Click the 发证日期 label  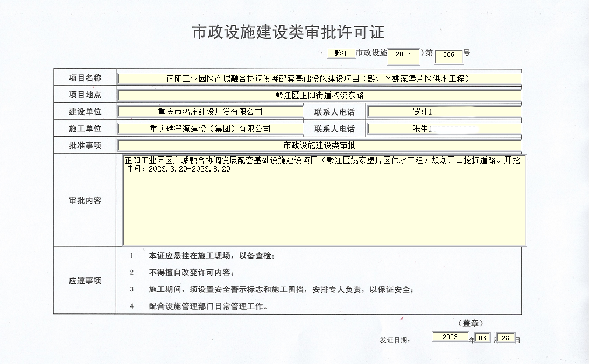[x=395, y=340]
